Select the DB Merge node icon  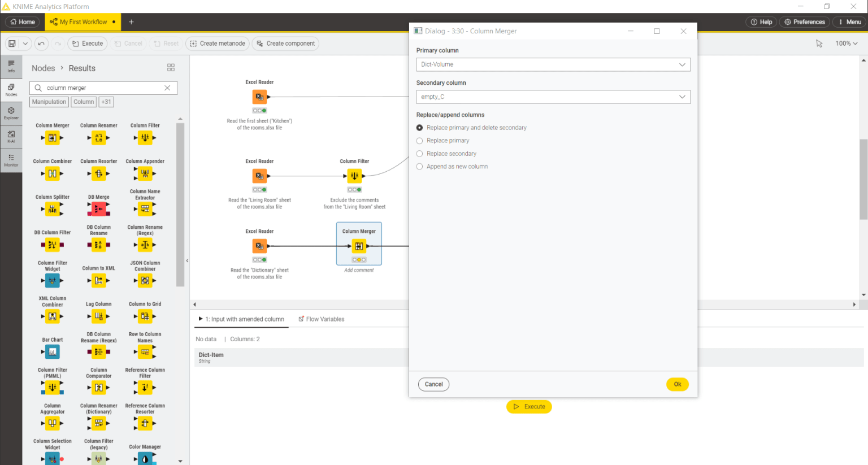pos(99,210)
